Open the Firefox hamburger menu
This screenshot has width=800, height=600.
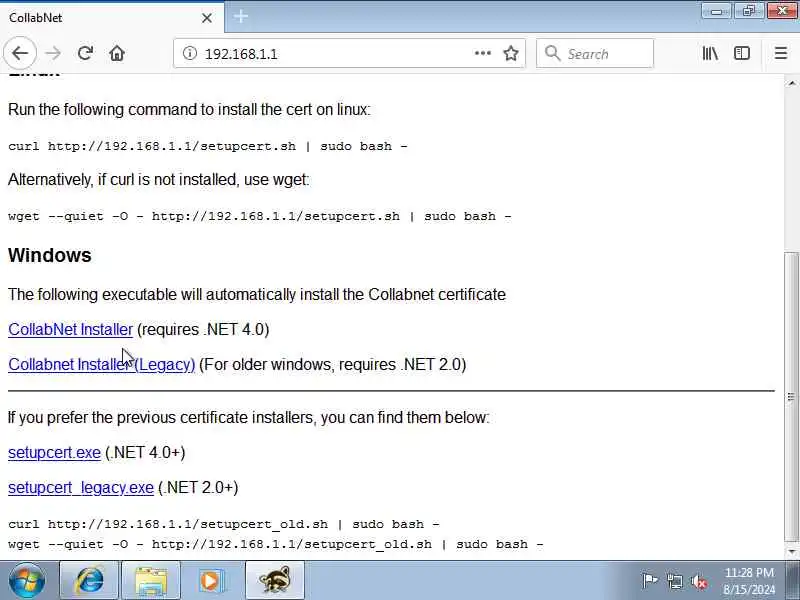pos(781,53)
